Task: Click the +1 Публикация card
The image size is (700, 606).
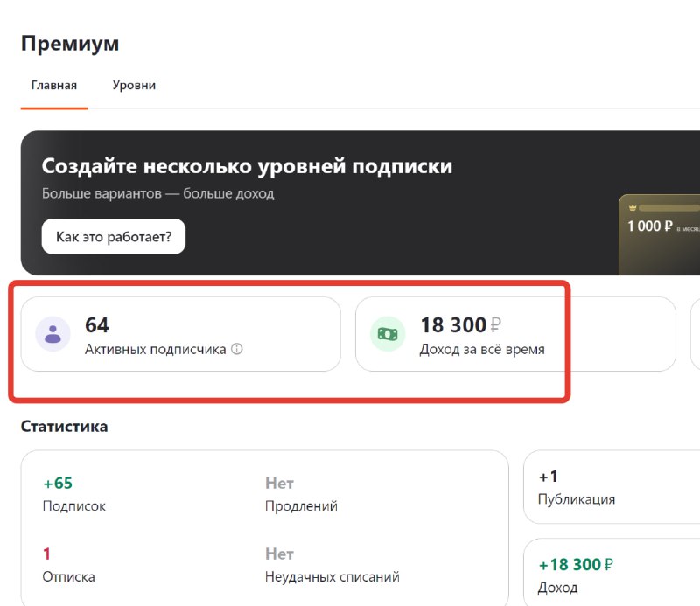Action: 612,487
